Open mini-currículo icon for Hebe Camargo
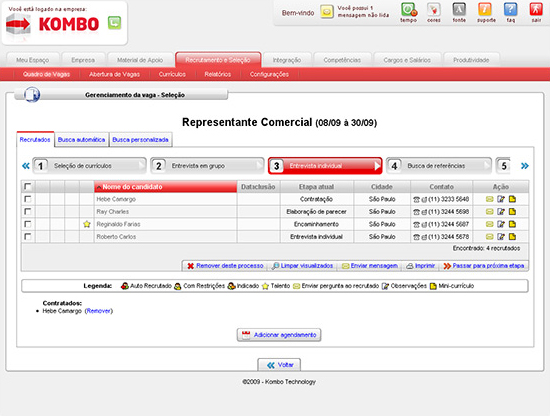Viewport: 550px width, 416px height. click(512, 199)
